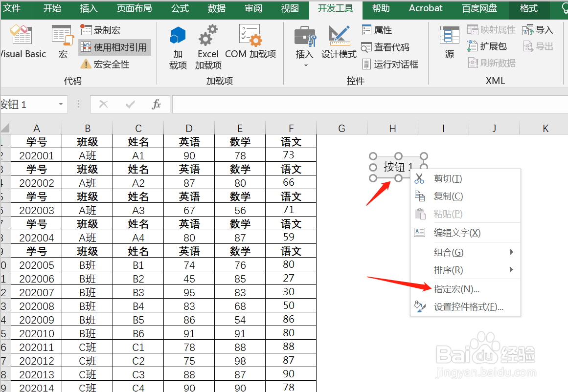568x392 pixels.
Task: Toggle Design Mode (设计模式)
Action: [339, 42]
